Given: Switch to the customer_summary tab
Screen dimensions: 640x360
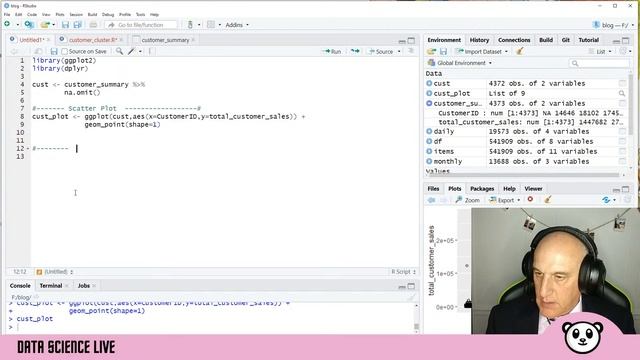Looking at the screenshot, I should pyautogui.click(x=165, y=40).
